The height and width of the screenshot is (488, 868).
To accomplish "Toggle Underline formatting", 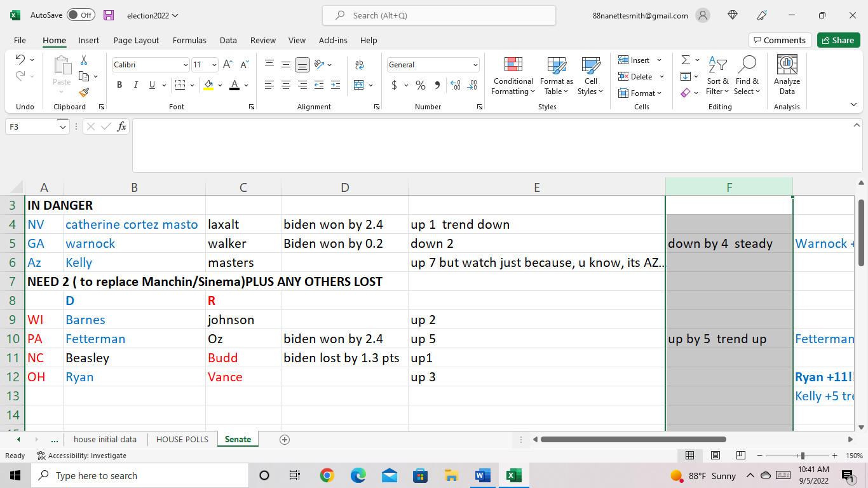I will (152, 85).
